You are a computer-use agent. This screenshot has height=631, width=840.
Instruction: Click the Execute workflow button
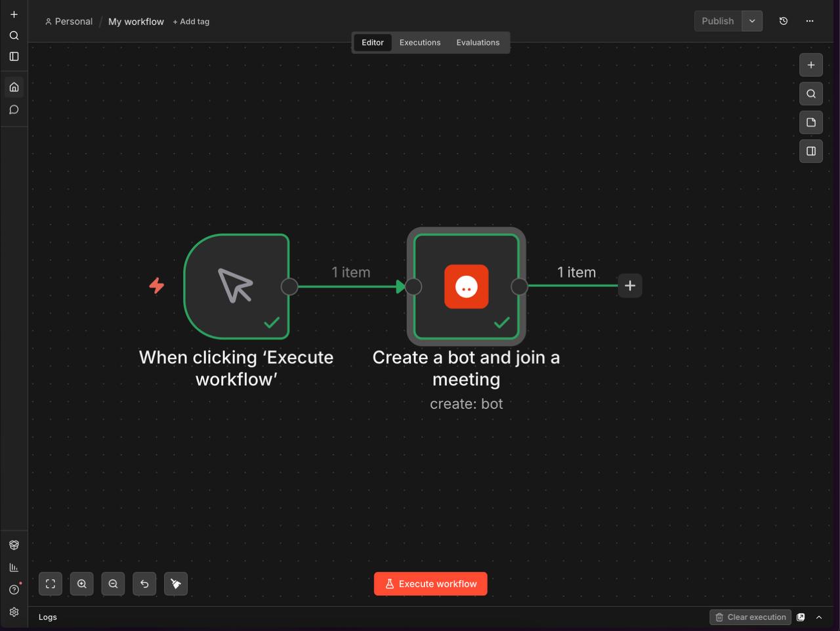tap(430, 584)
